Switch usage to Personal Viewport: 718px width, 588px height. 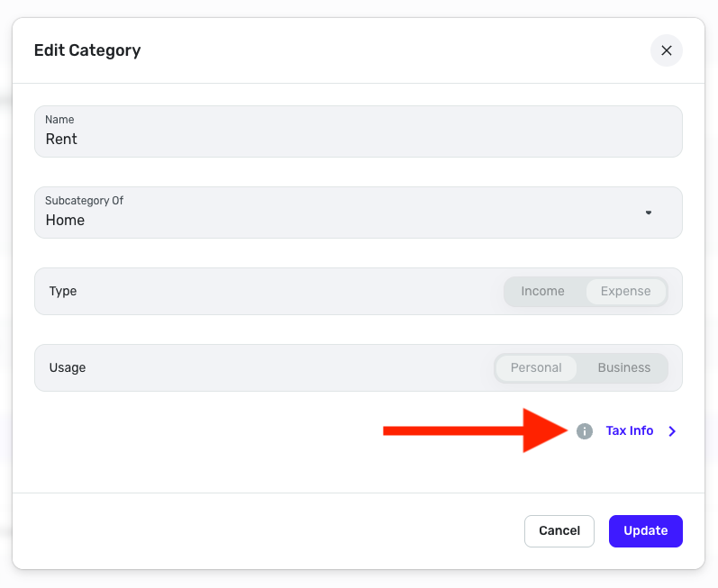[536, 367]
